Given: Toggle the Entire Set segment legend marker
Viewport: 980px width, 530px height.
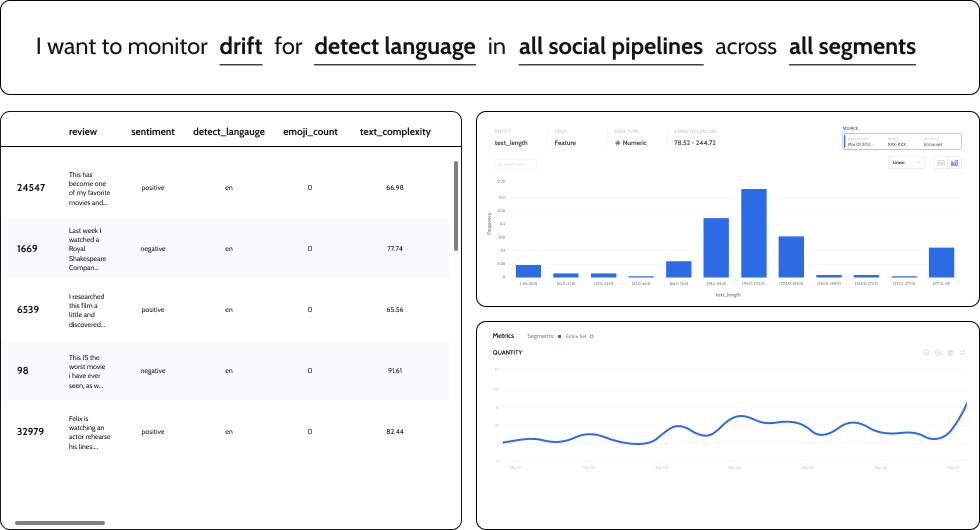Looking at the screenshot, I should tap(559, 336).
